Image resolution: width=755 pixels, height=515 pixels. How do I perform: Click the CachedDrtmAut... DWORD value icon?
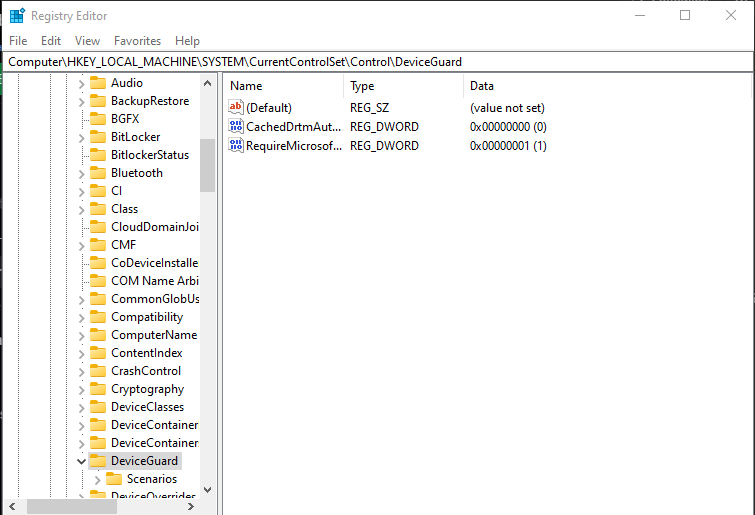[x=236, y=126]
